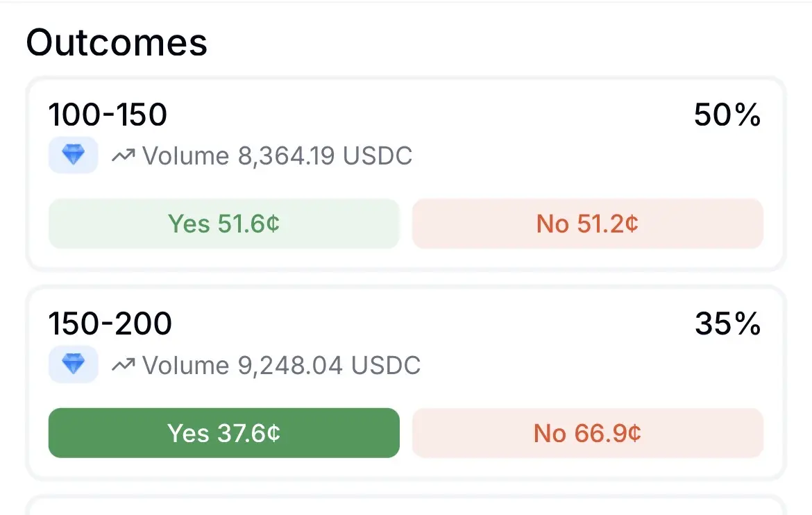Click the USDC label in the 150-200 card
Viewport: 812px width, 515px height.
(386, 365)
